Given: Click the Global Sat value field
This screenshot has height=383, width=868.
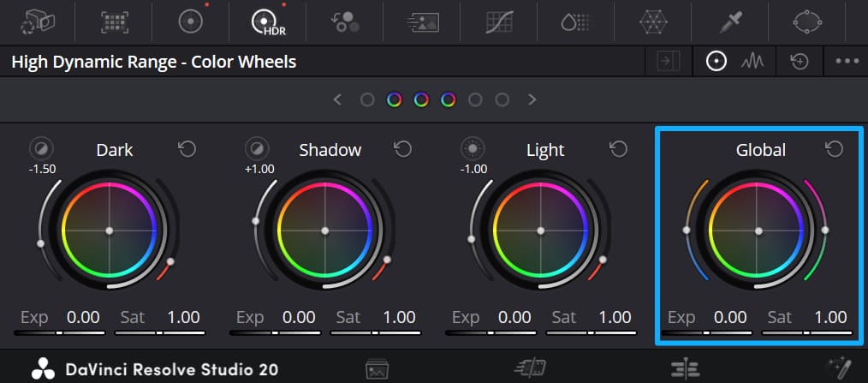Looking at the screenshot, I should 830,318.
